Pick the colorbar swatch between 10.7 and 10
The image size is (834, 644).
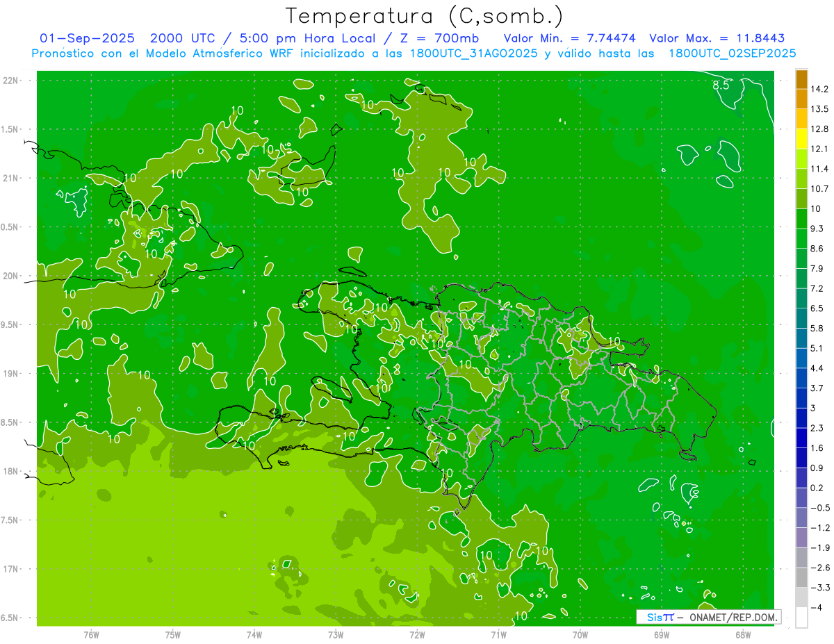coord(801,199)
